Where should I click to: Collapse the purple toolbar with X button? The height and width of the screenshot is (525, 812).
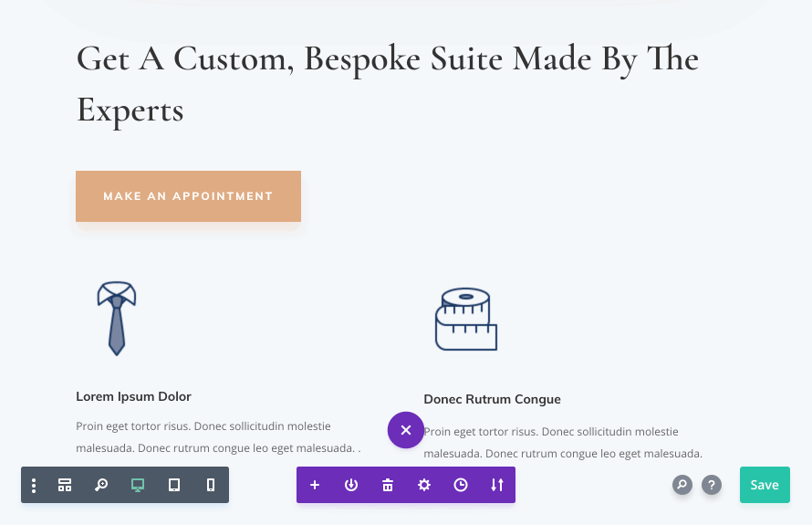coord(406,430)
